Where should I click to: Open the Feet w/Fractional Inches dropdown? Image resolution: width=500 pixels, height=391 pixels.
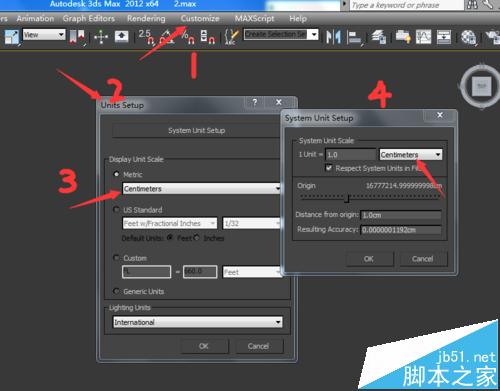[x=170, y=223]
